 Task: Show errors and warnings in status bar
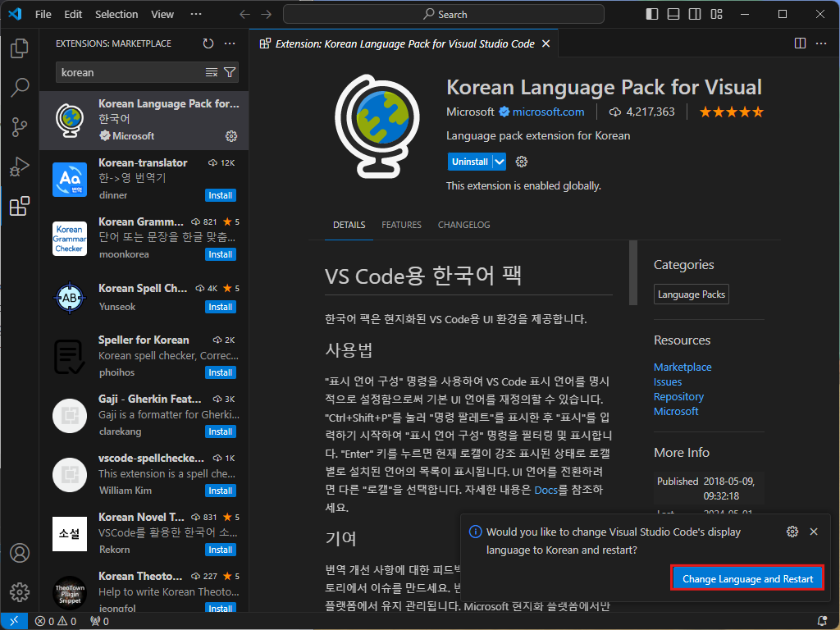pyautogui.click(x=56, y=622)
